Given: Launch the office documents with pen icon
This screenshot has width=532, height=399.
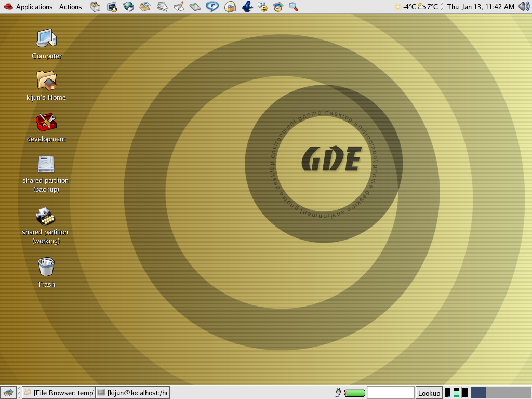Looking at the screenshot, I should pos(162,7).
